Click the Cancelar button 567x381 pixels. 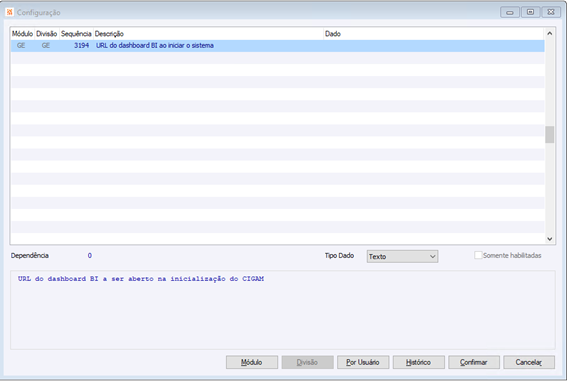point(529,362)
